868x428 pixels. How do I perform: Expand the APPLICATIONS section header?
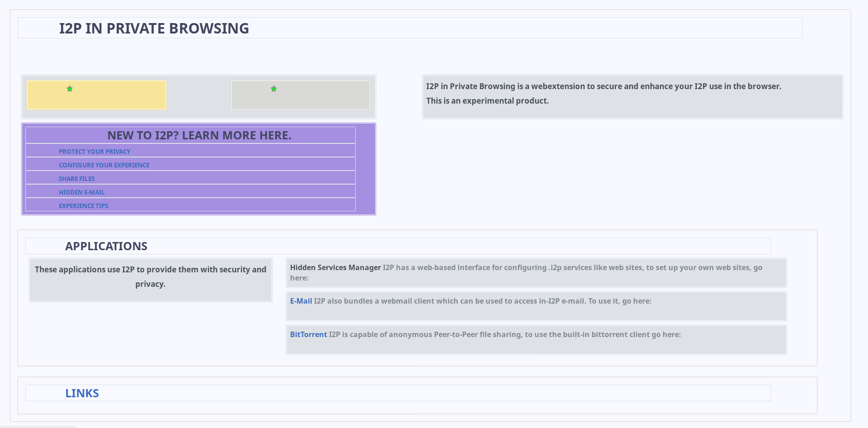[x=106, y=246]
